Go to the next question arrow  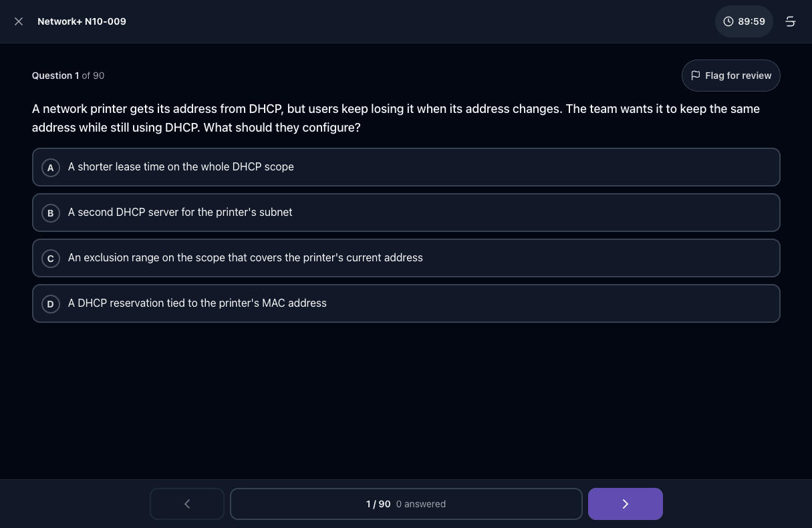[x=626, y=504]
